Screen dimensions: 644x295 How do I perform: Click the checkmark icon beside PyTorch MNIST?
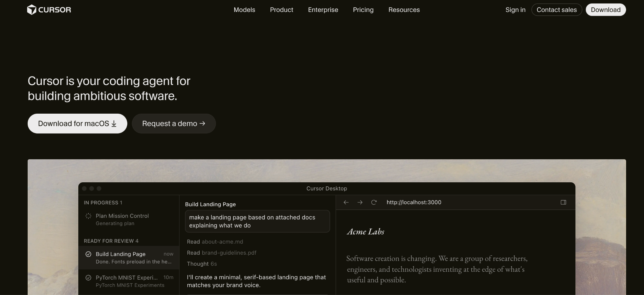point(88,278)
